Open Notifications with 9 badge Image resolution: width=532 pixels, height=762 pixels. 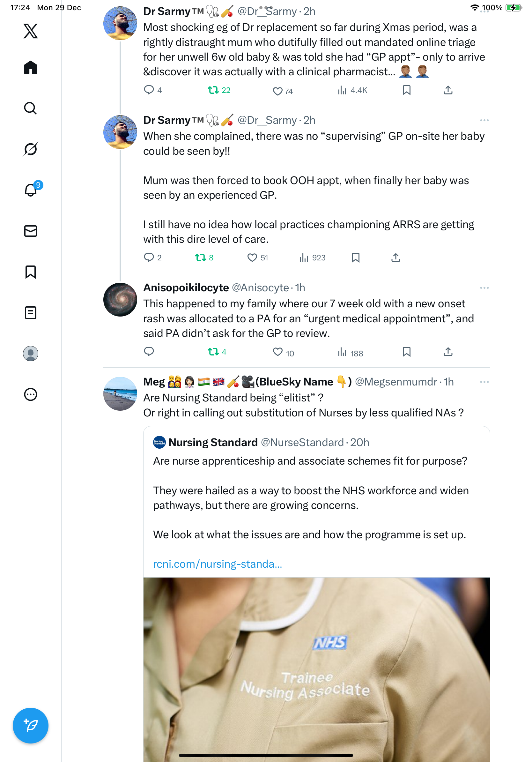point(31,190)
